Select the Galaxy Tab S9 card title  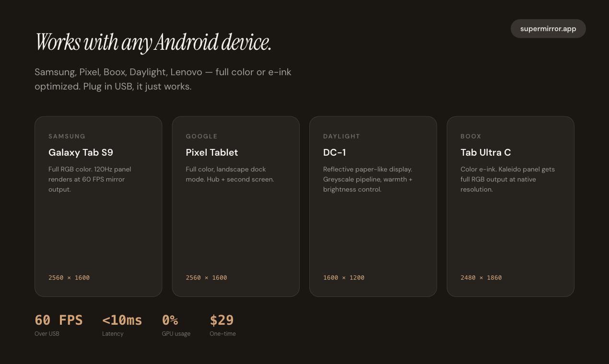click(x=81, y=152)
